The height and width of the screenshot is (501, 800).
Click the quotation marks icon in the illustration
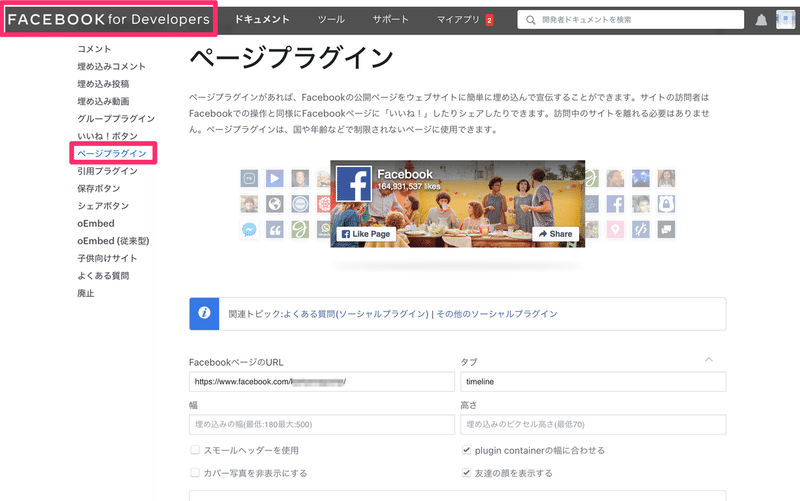click(274, 230)
